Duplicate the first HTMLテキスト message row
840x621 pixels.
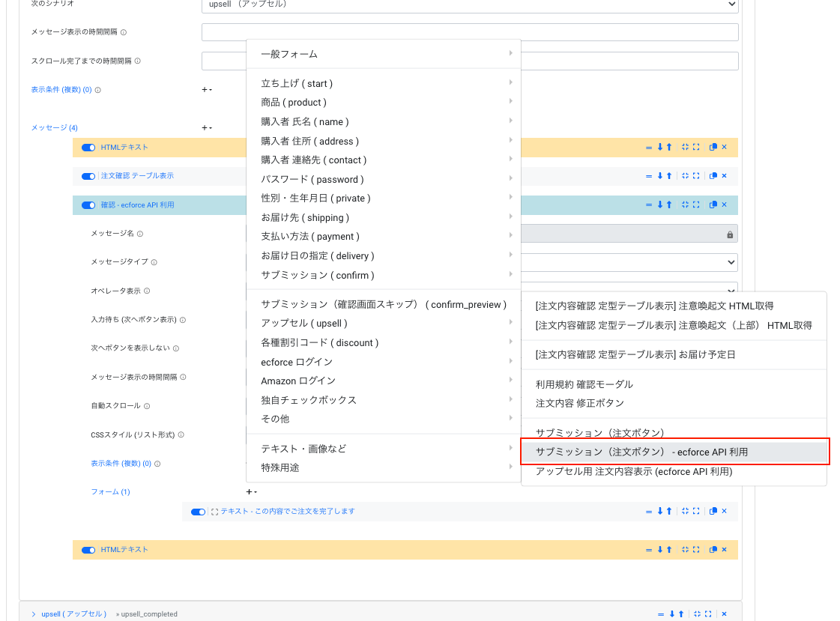point(713,148)
